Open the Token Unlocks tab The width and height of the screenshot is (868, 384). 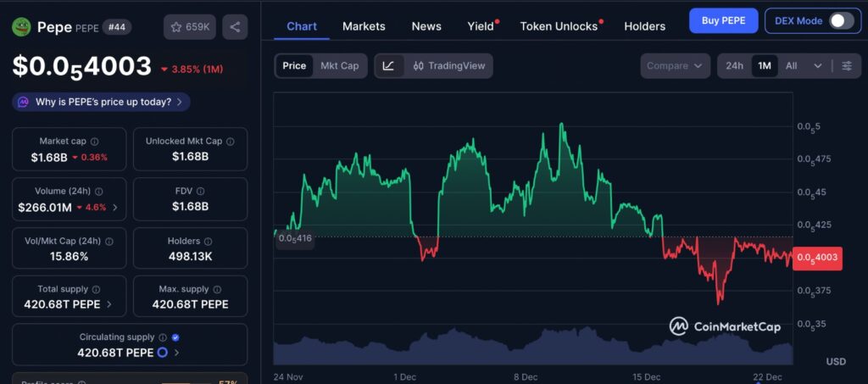(559, 26)
